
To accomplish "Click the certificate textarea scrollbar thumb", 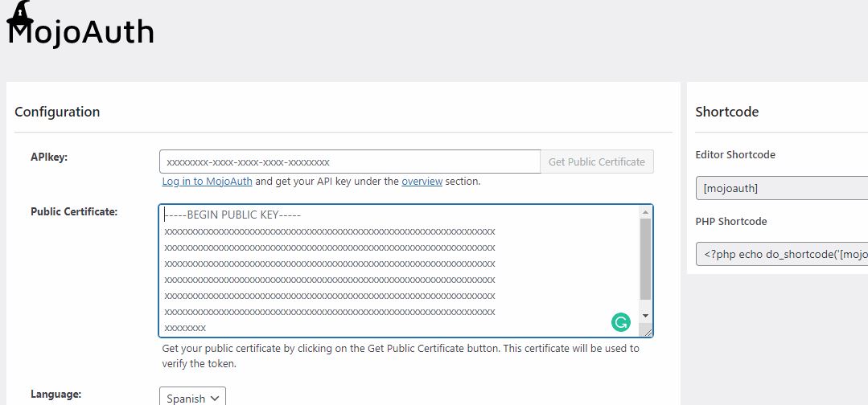I will pos(645,260).
